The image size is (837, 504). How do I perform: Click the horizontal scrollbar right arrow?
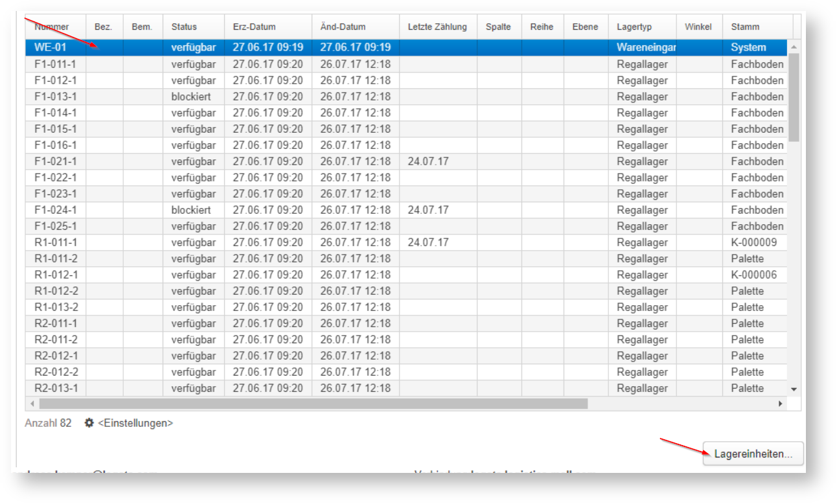click(x=781, y=403)
